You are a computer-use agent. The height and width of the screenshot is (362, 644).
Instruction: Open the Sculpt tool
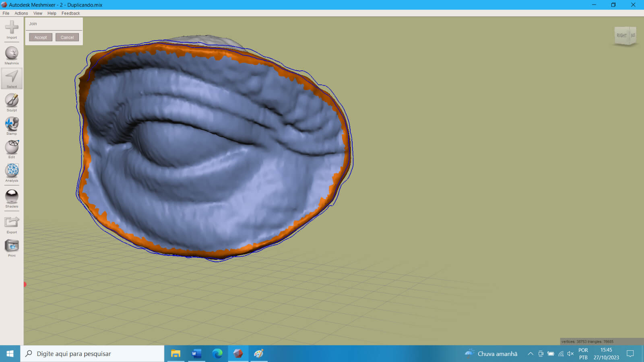(12, 103)
